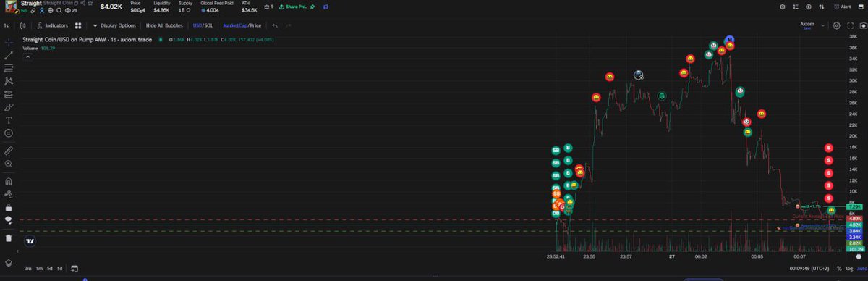Select the ruler measure tool
Viewport: 868px width, 281px height.
(9, 151)
